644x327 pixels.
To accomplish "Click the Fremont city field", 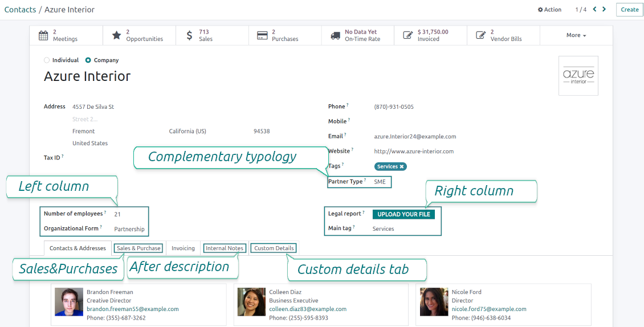I will click(x=83, y=131).
